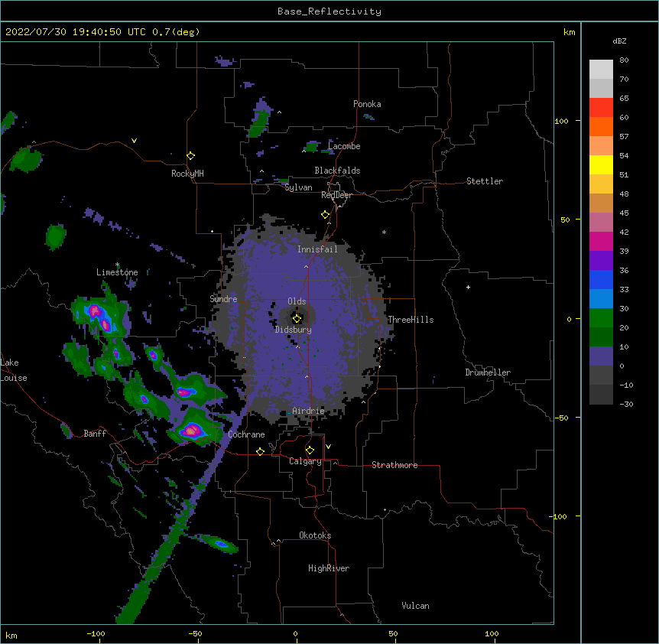Select the Limestone label
Image resolution: width=659 pixels, height=644 pixels.
coord(117,272)
